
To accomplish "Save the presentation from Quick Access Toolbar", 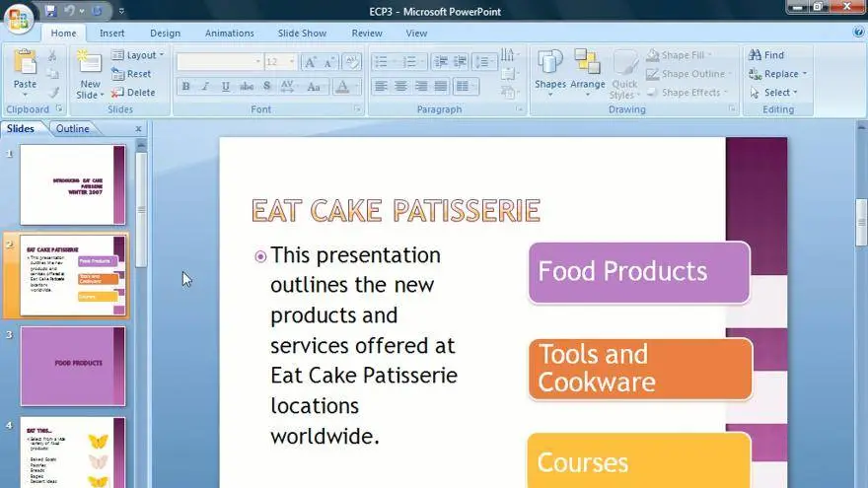I will pyautogui.click(x=50, y=11).
